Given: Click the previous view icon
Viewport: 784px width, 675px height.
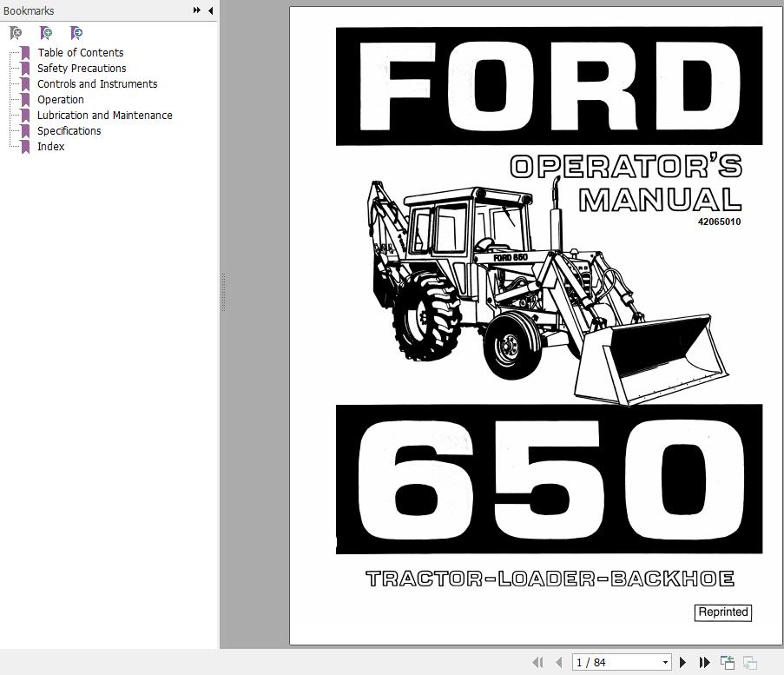Looking at the screenshot, I should coord(726,662).
